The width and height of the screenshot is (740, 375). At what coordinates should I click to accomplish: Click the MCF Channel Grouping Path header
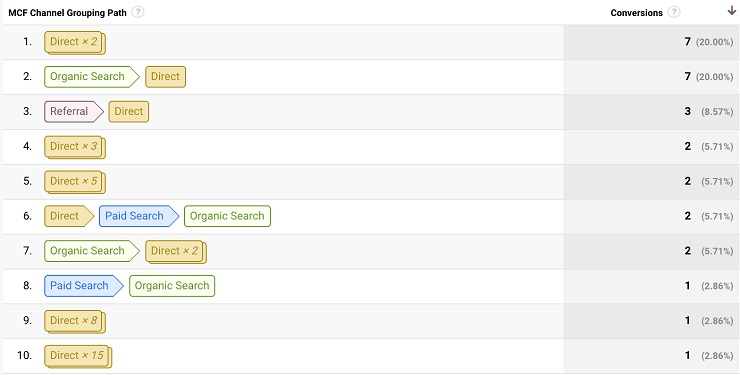(x=67, y=13)
